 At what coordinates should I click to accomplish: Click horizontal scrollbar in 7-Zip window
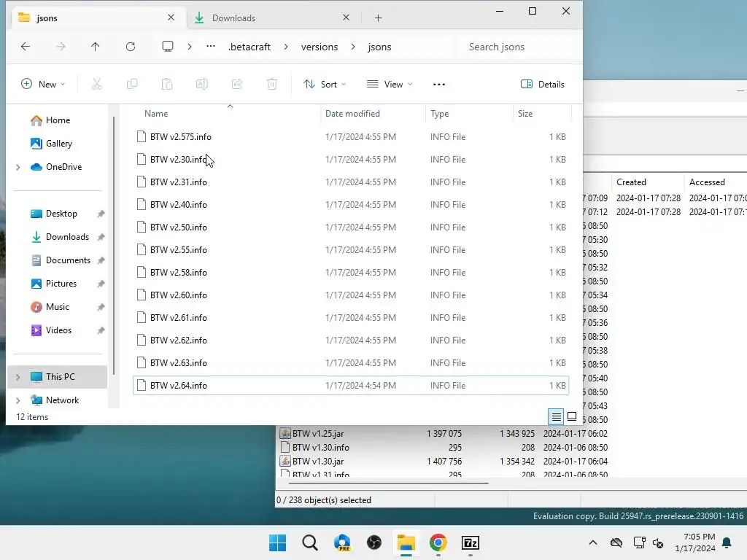point(388,483)
